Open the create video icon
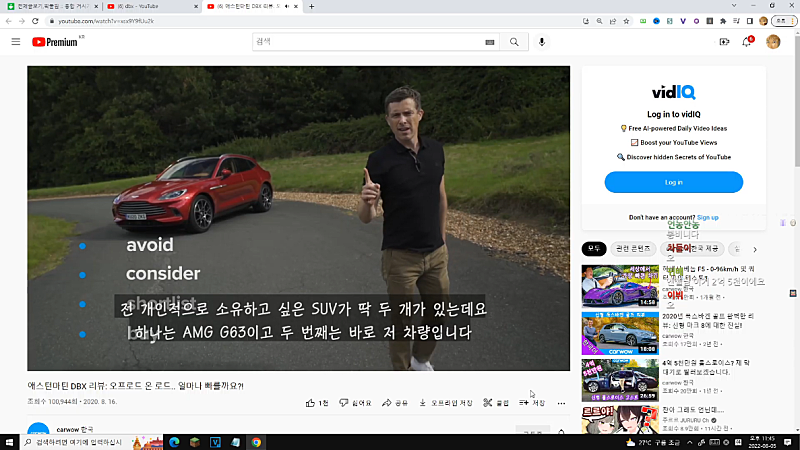 point(724,42)
